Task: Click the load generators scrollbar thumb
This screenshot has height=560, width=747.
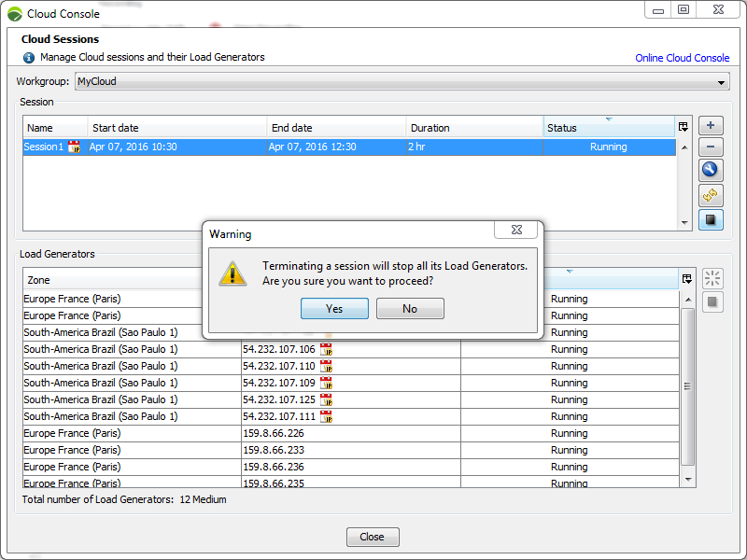Action: pyautogui.click(x=688, y=386)
